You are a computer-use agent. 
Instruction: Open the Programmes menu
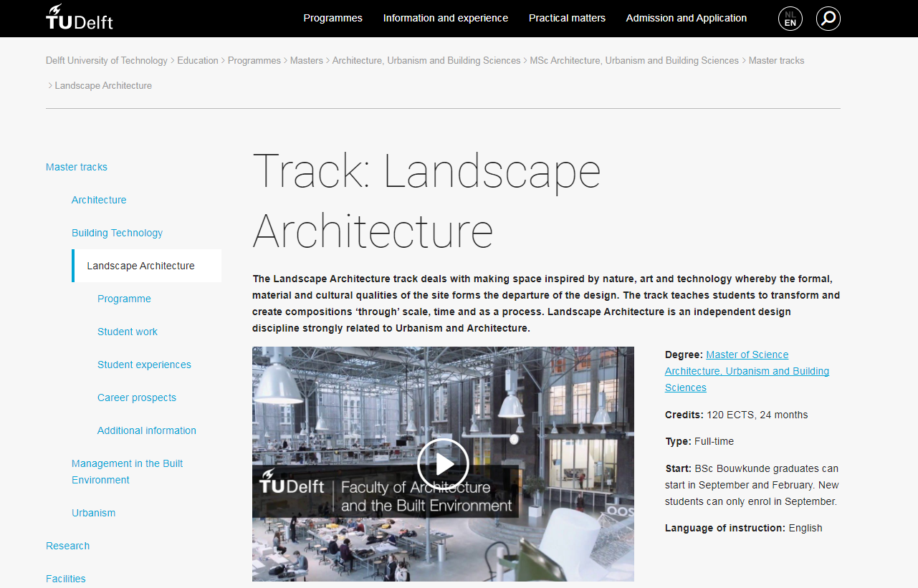(x=333, y=18)
